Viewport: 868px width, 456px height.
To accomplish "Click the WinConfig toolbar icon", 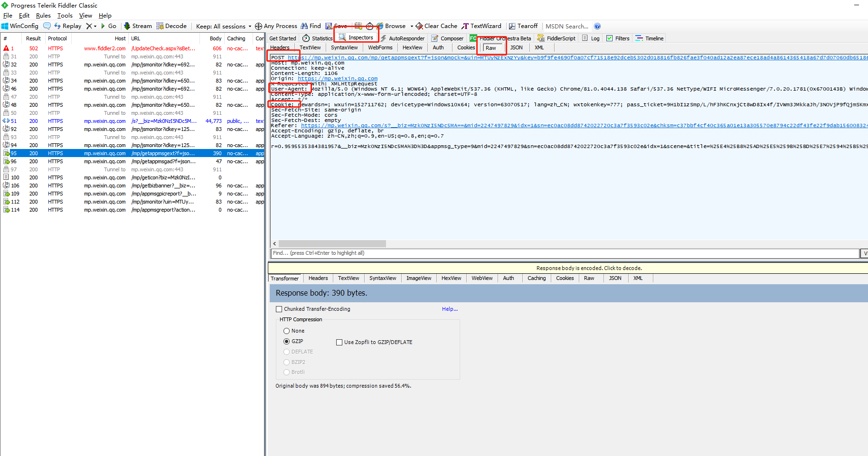I will [x=5, y=26].
